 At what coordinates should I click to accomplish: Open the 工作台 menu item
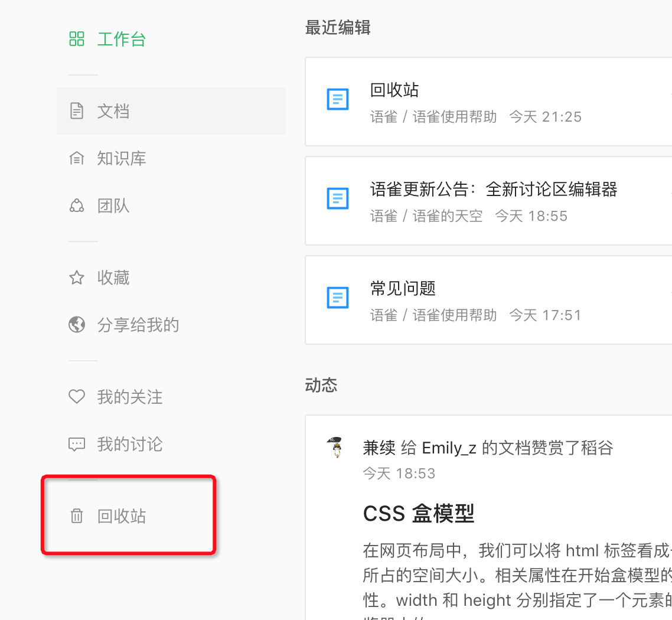tap(121, 40)
